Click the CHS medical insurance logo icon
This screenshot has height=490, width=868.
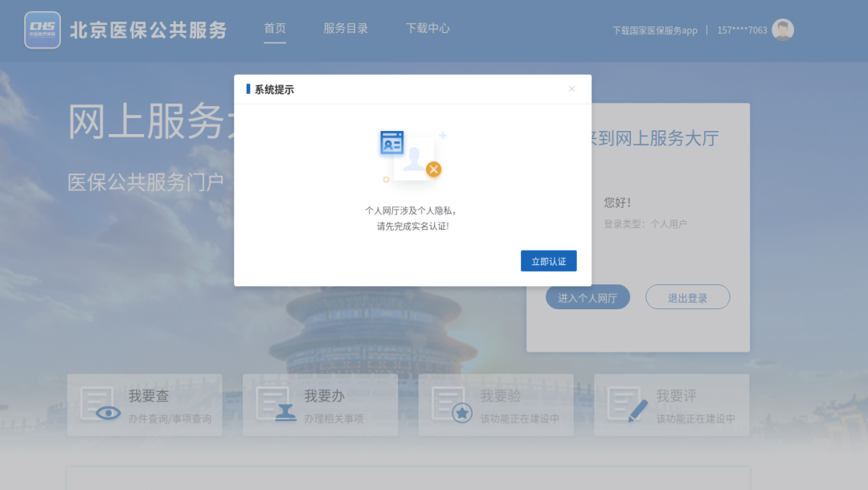coord(43,30)
